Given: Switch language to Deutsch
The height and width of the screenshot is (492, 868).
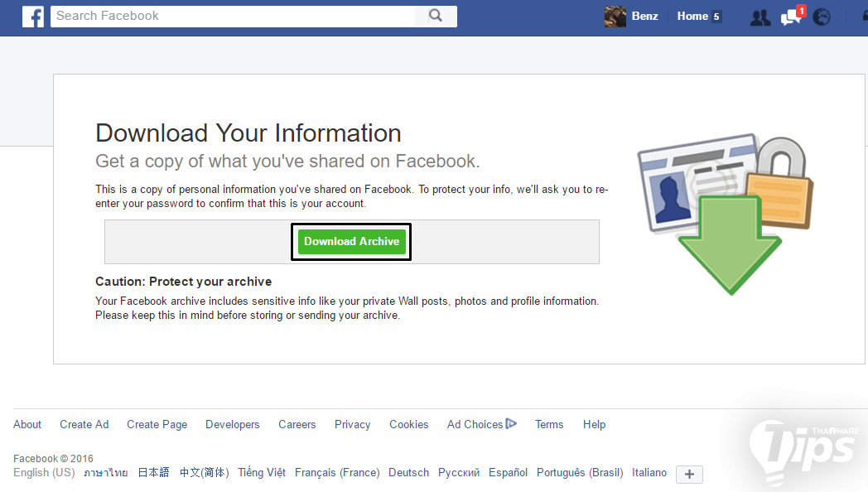Looking at the screenshot, I should coord(408,473).
